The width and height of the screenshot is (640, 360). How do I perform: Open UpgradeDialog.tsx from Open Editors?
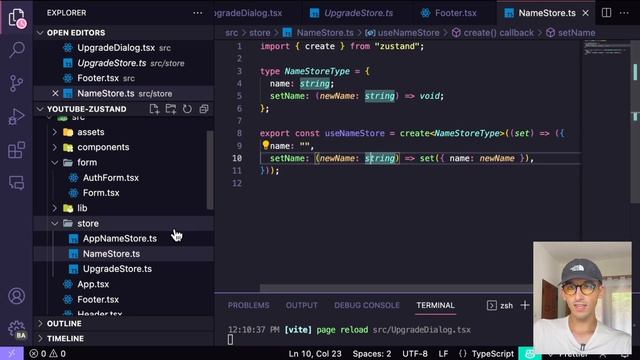click(124, 48)
